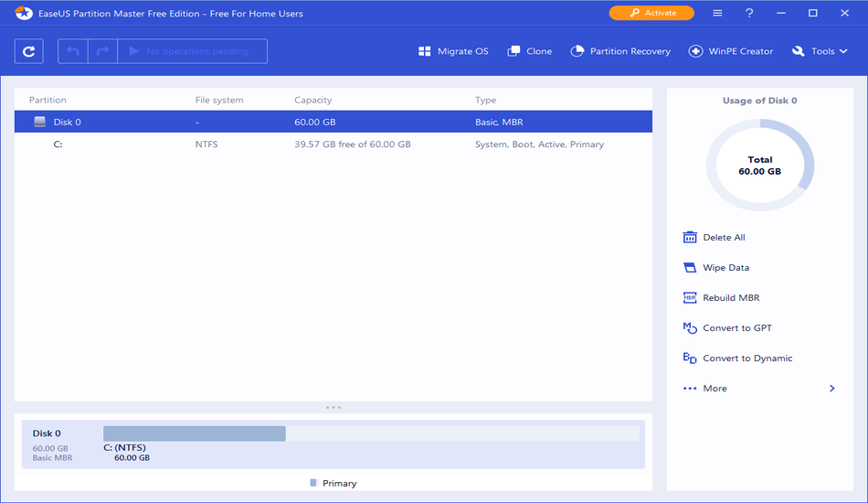Click the 39.57 GB free capacity cell
Image resolution: width=868 pixels, height=503 pixels.
coord(353,144)
